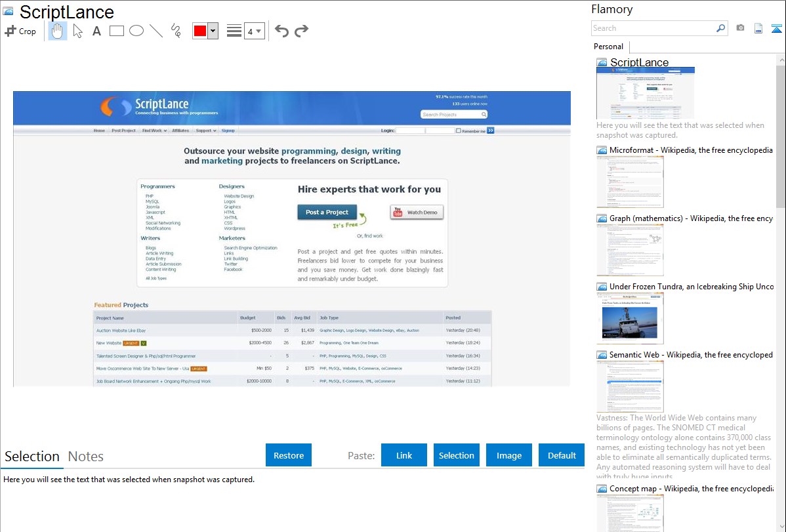This screenshot has height=532, width=786.
Task: Click the Auction Website Like Ebay project link
Action: click(x=121, y=331)
